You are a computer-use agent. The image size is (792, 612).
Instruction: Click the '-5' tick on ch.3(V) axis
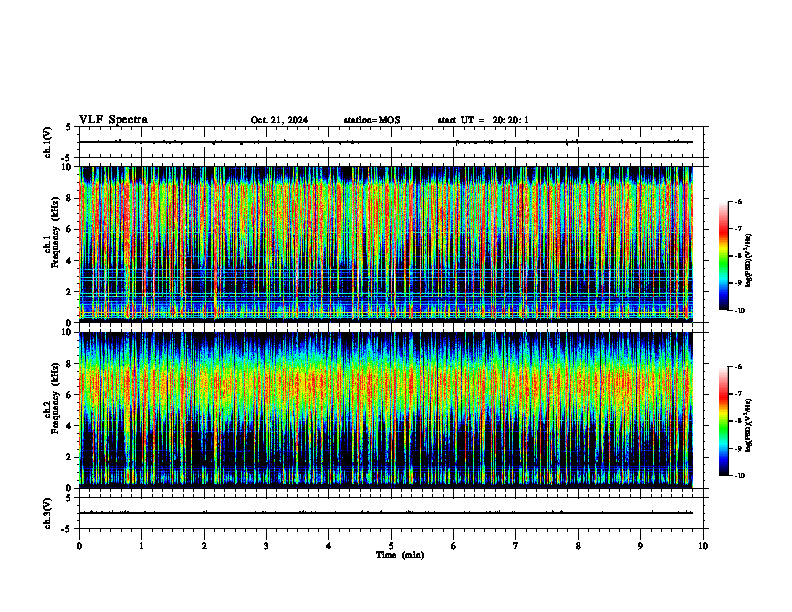coord(66,529)
